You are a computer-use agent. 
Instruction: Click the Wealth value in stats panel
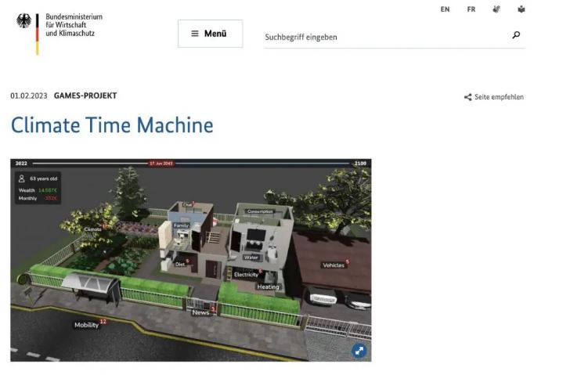click(48, 190)
